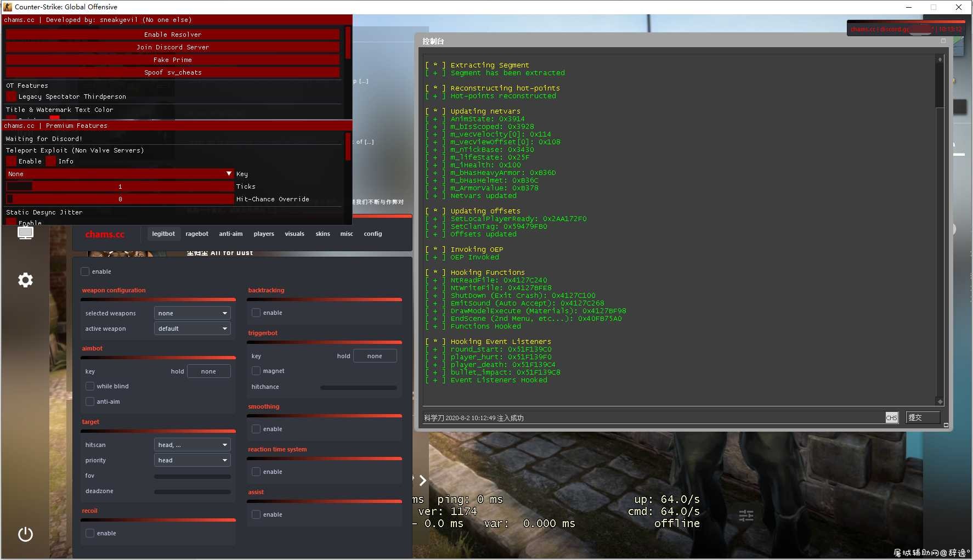Image resolution: width=973 pixels, height=560 pixels.
Task: Click the deadzone slider
Action: coord(192,491)
